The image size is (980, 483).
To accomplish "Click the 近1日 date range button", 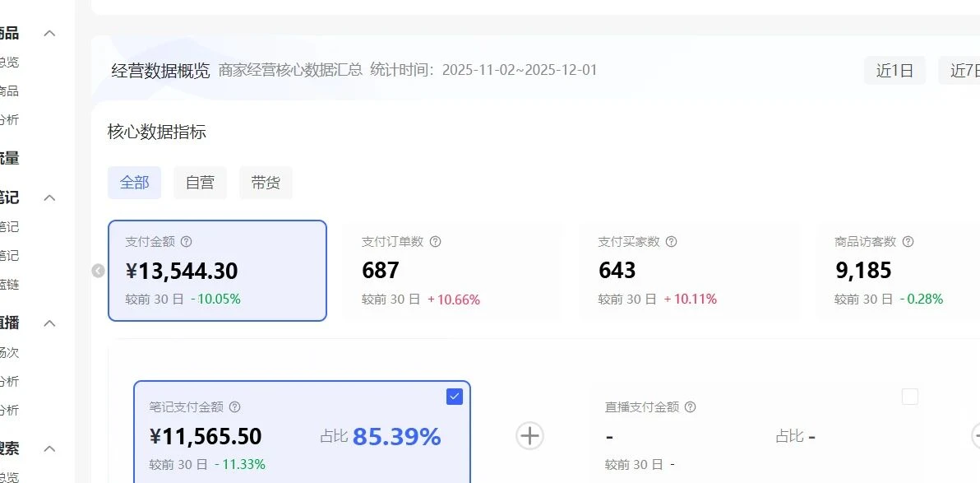I will point(894,70).
